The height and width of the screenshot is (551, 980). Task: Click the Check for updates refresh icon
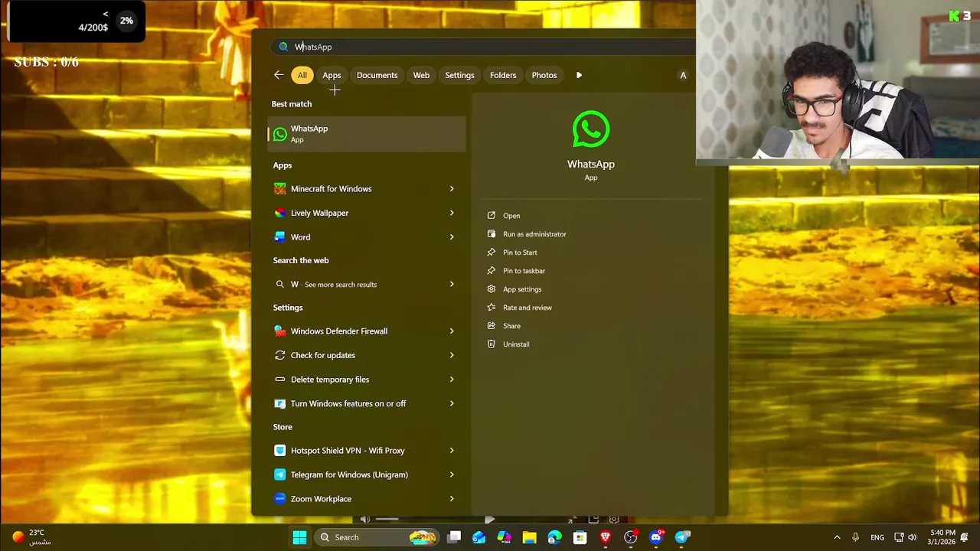point(279,355)
